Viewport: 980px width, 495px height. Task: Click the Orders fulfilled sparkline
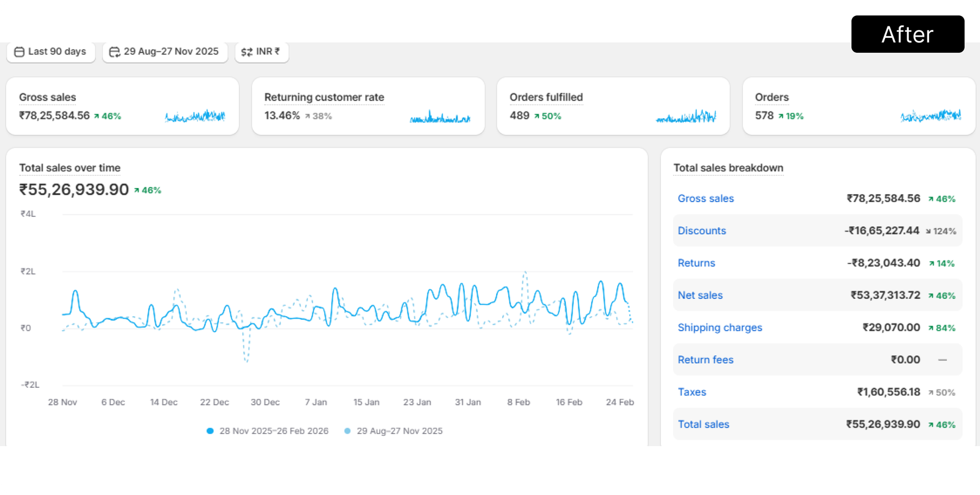pyautogui.click(x=685, y=116)
